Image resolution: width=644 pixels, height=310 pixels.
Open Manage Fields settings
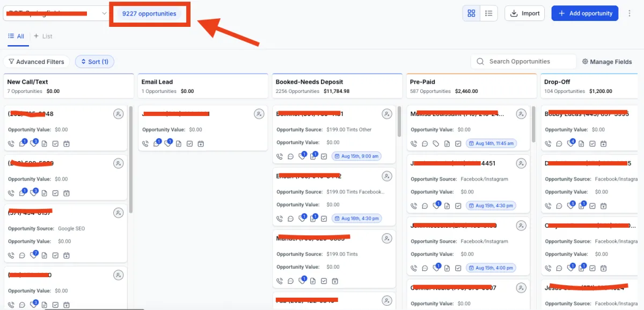pyautogui.click(x=607, y=62)
